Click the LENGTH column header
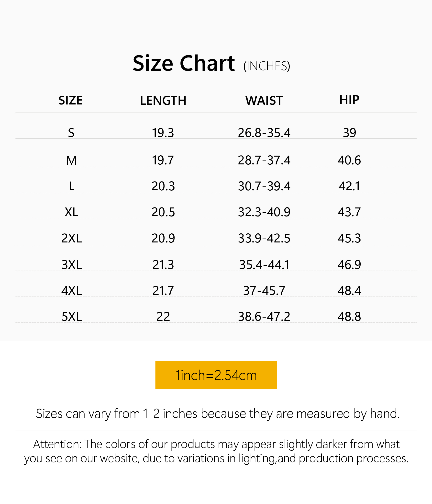Image resolution: width=432 pixels, height=504 pixels. click(x=163, y=101)
